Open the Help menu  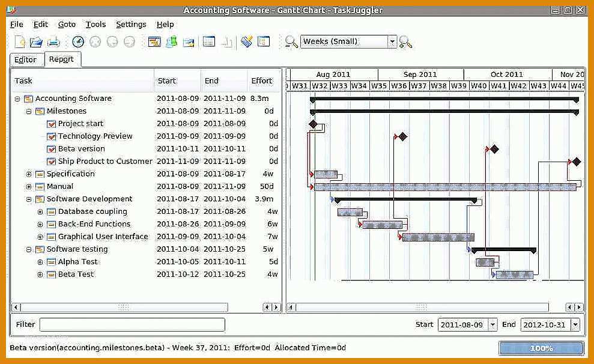(x=165, y=24)
